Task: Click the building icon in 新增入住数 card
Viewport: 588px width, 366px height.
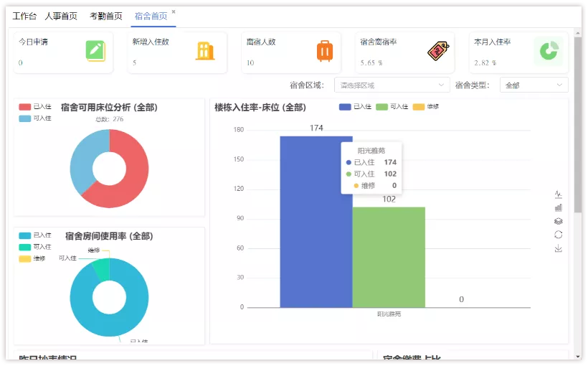Action: pos(205,51)
